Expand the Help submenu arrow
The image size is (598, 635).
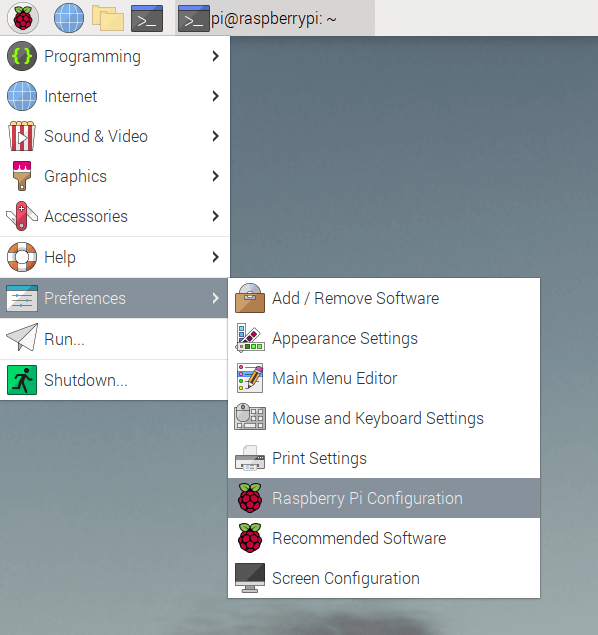(x=216, y=257)
